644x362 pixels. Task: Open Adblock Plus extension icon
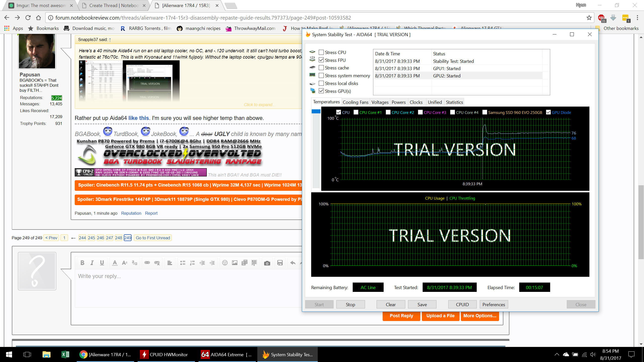pos(602,18)
